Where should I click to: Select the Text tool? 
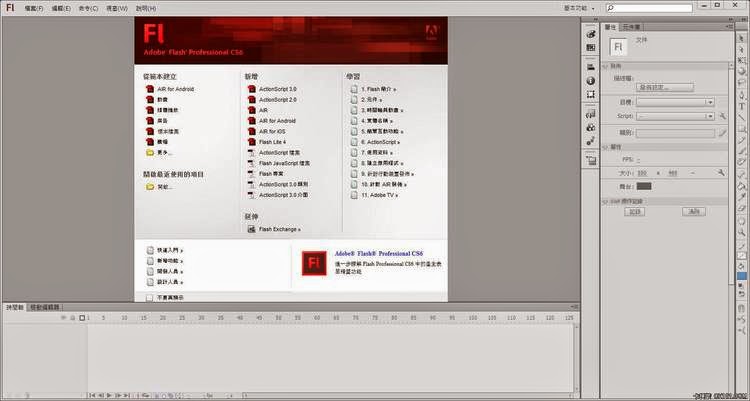click(742, 106)
